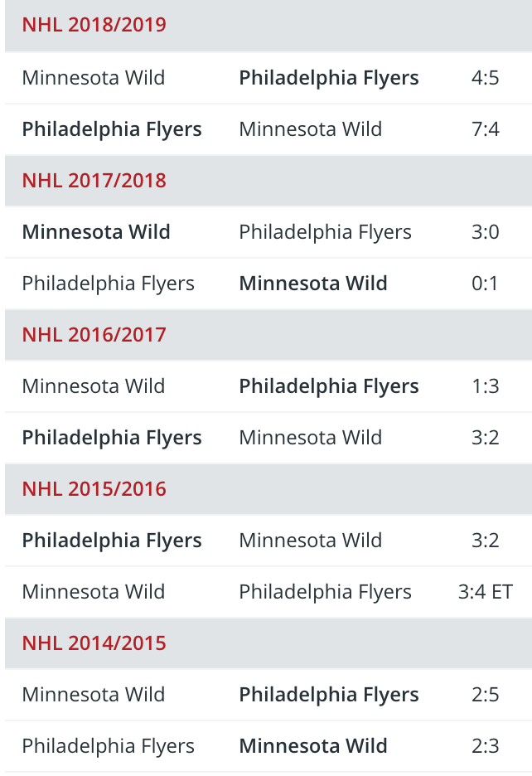
Task: Select the 3:0 game result
Action: pyautogui.click(x=485, y=232)
